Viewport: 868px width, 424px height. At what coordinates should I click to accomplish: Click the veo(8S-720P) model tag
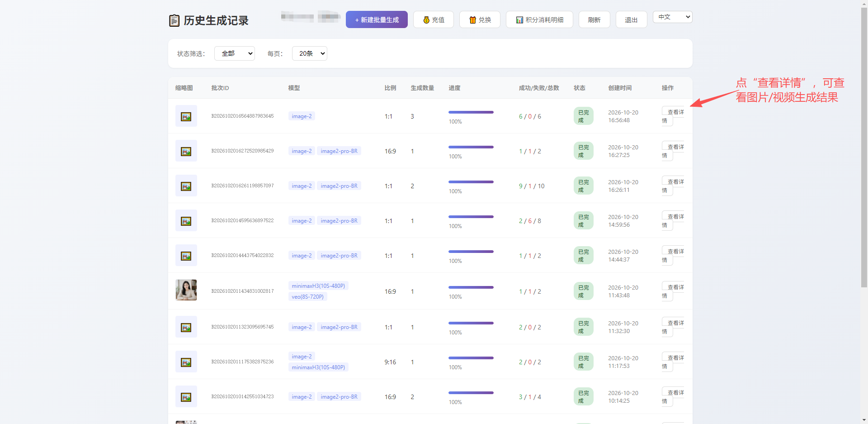point(308,297)
